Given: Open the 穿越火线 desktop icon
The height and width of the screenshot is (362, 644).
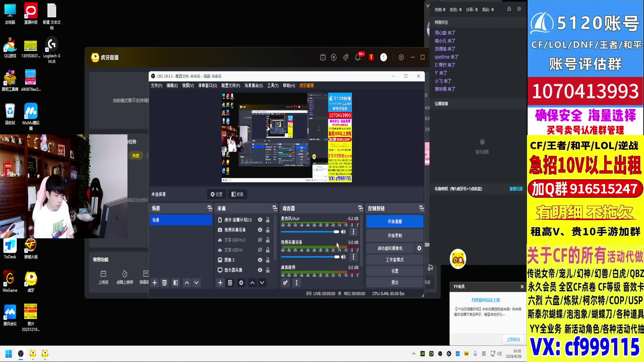Looking at the screenshot, I should [x=31, y=248].
